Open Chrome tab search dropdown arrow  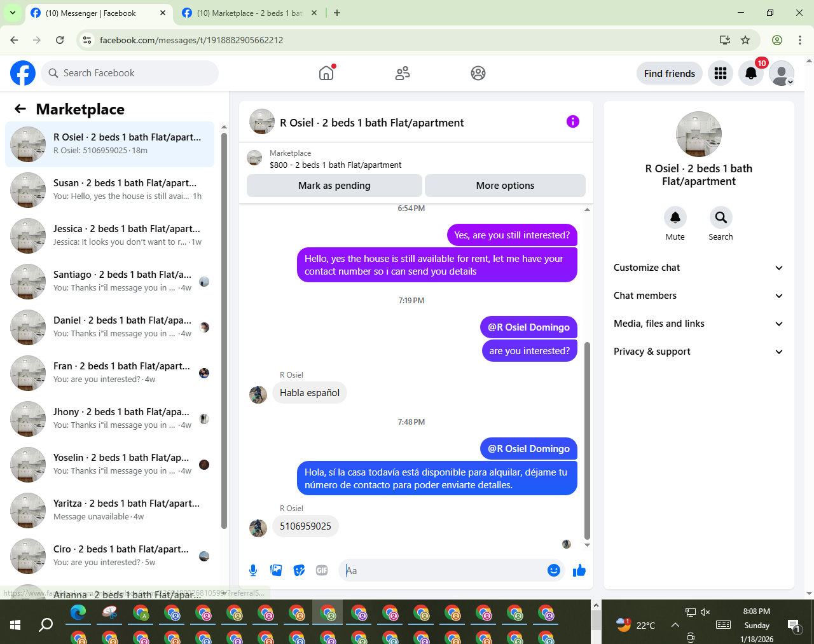[x=12, y=13]
